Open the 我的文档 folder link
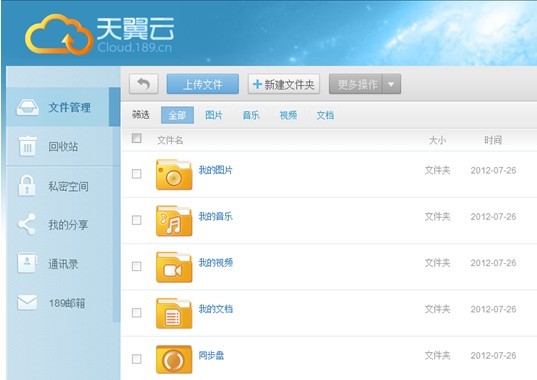537x380 pixels. (x=216, y=309)
